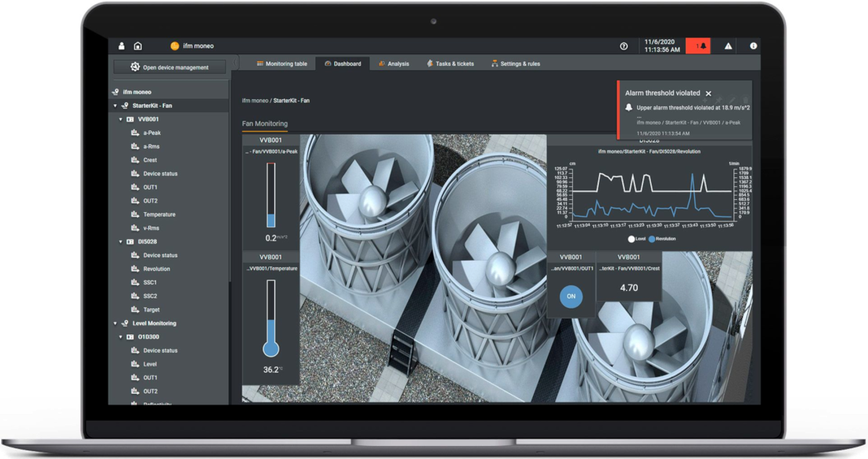Viewport: 868px width, 459px height.
Task: Click the home icon in the top left
Action: (x=138, y=46)
